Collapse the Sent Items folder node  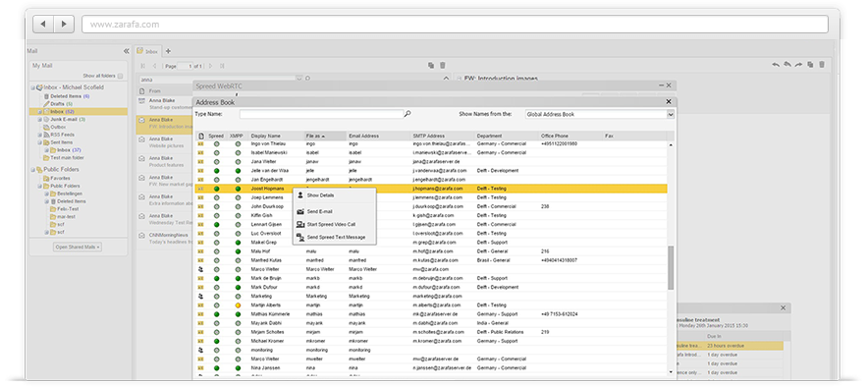(x=39, y=142)
